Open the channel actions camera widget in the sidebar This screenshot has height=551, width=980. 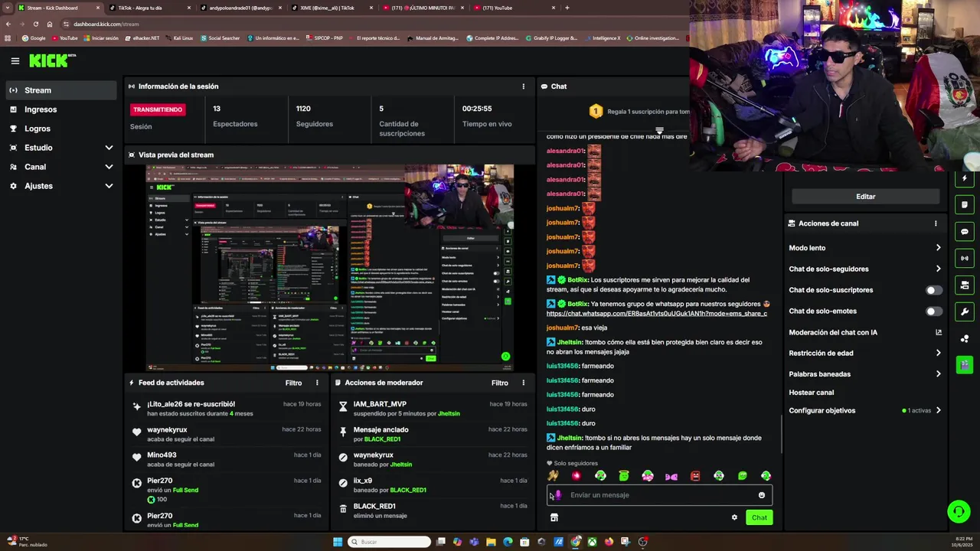[965, 285]
